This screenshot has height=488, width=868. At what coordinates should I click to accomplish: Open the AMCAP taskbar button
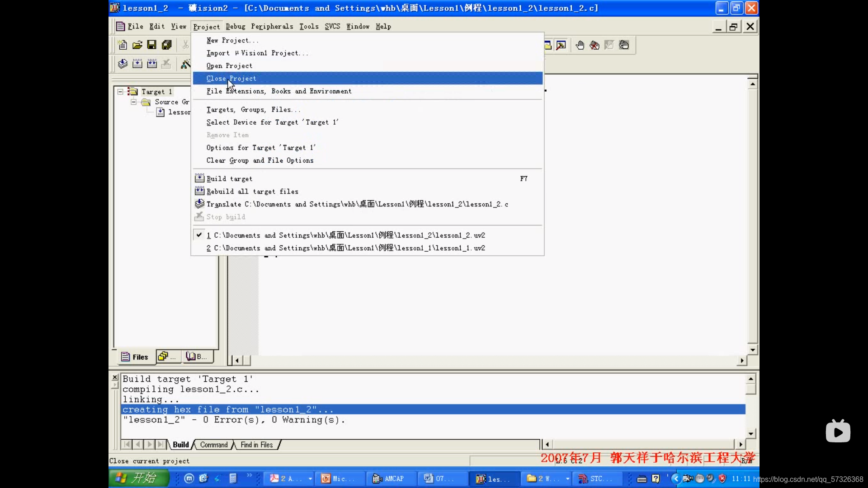click(x=389, y=479)
